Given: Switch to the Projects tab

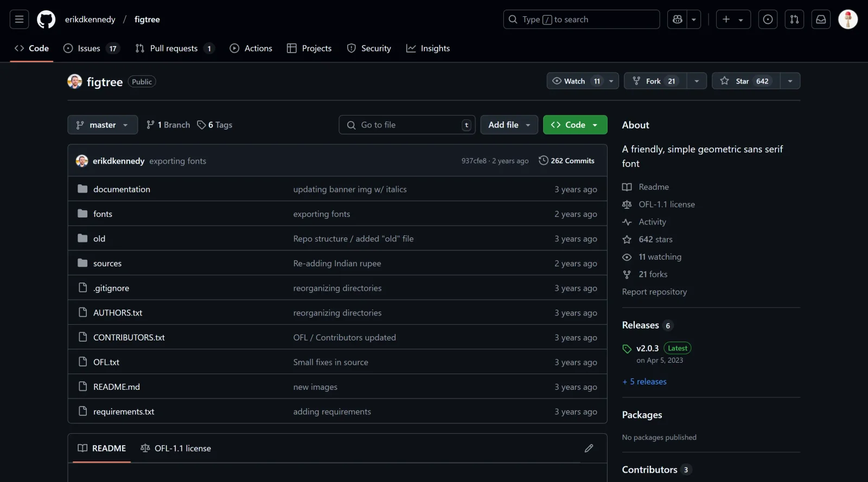Looking at the screenshot, I should tap(309, 48).
